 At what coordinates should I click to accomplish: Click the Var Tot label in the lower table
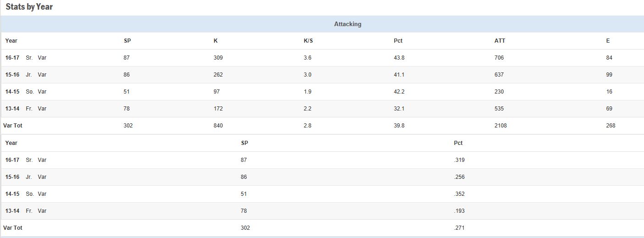13,228
